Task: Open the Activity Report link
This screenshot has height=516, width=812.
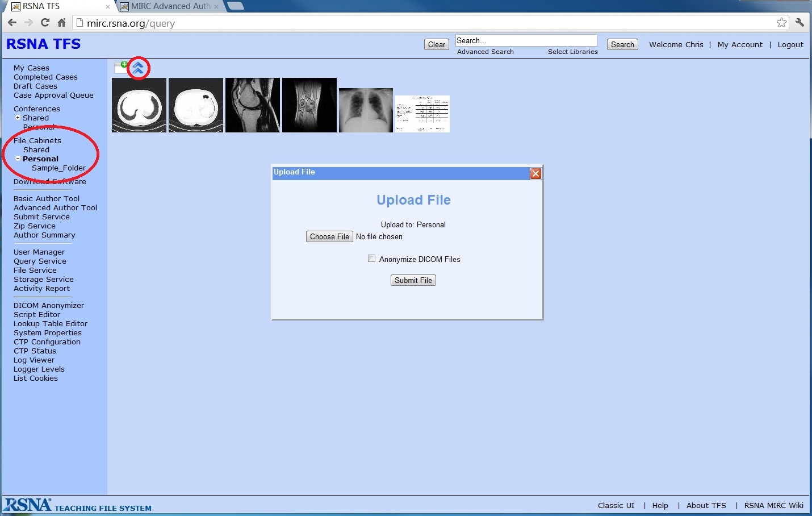Action: coord(41,288)
